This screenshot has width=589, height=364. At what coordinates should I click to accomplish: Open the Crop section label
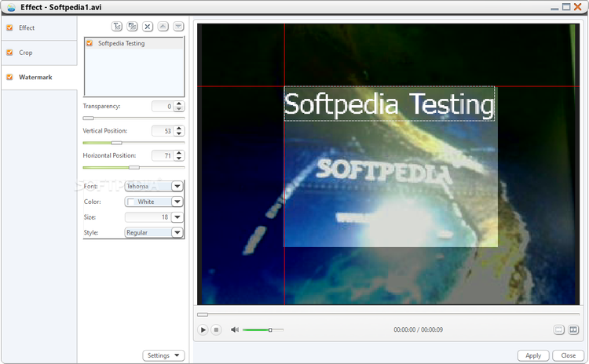[x=26, y=53]
